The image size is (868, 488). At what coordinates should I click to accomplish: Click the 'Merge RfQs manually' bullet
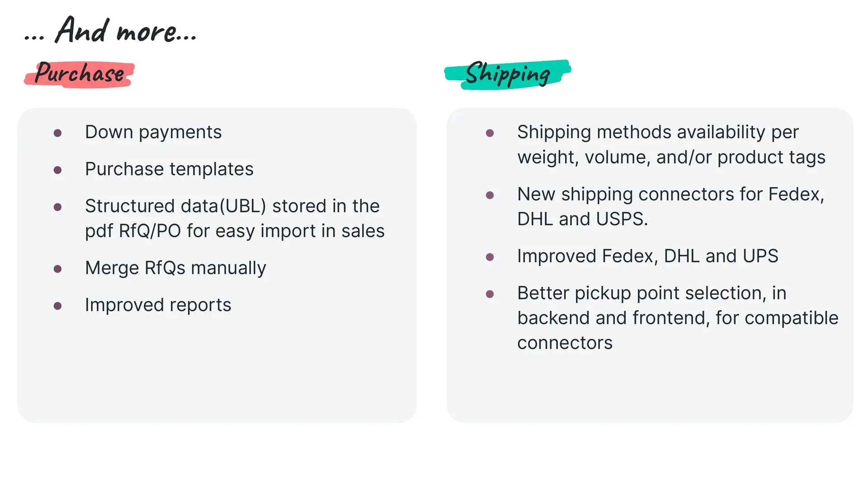click(x=175, y=268)
